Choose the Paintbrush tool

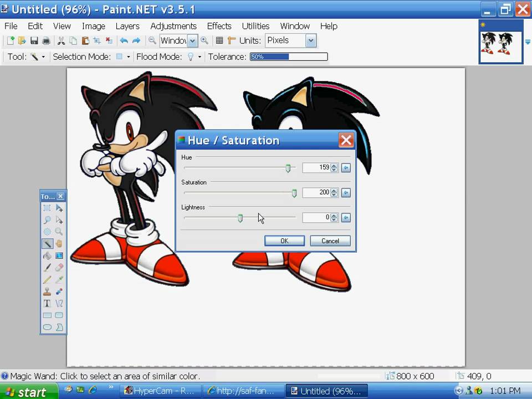point(47,267)
